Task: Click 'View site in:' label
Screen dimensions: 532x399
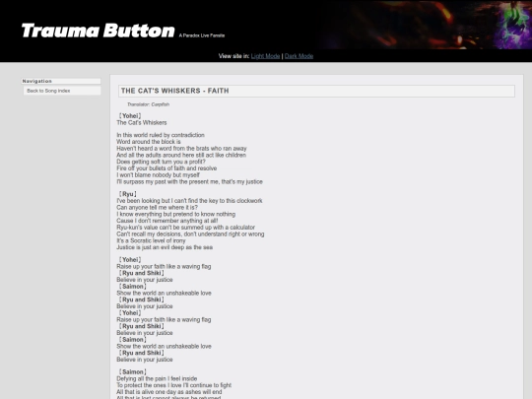Action: click(x=233, y=56)
